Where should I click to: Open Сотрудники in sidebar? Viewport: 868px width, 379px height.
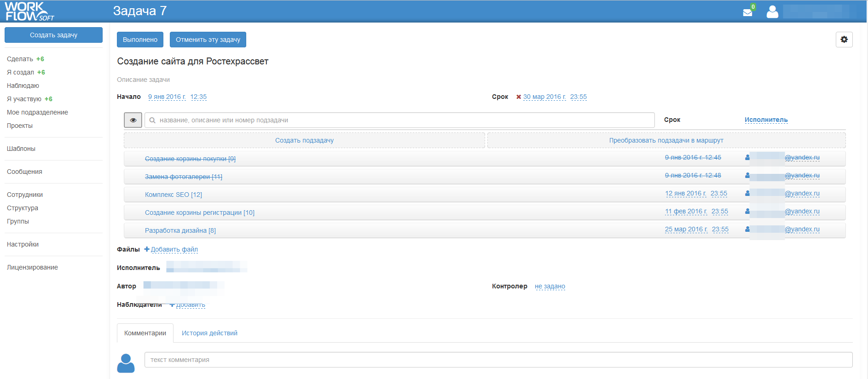point(25,195)
